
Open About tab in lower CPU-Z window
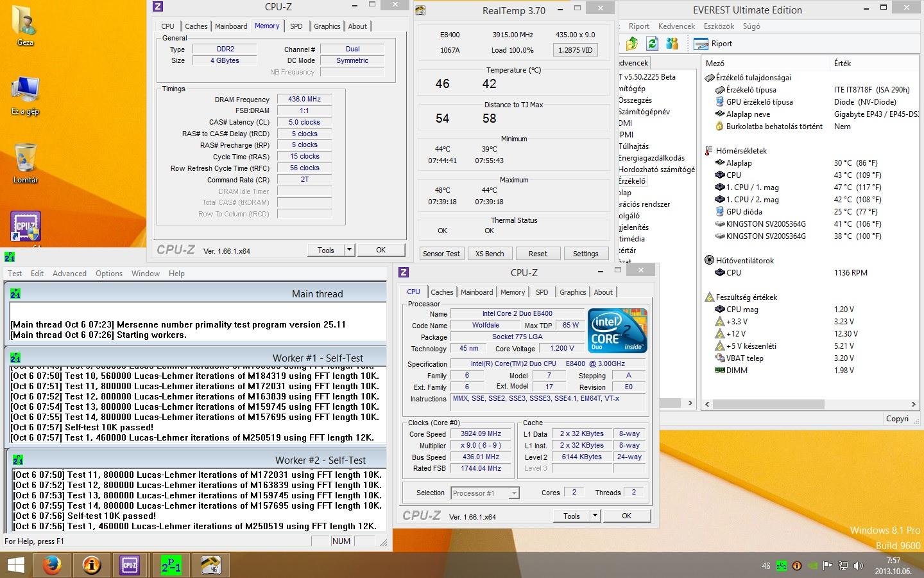click(603, 292)
